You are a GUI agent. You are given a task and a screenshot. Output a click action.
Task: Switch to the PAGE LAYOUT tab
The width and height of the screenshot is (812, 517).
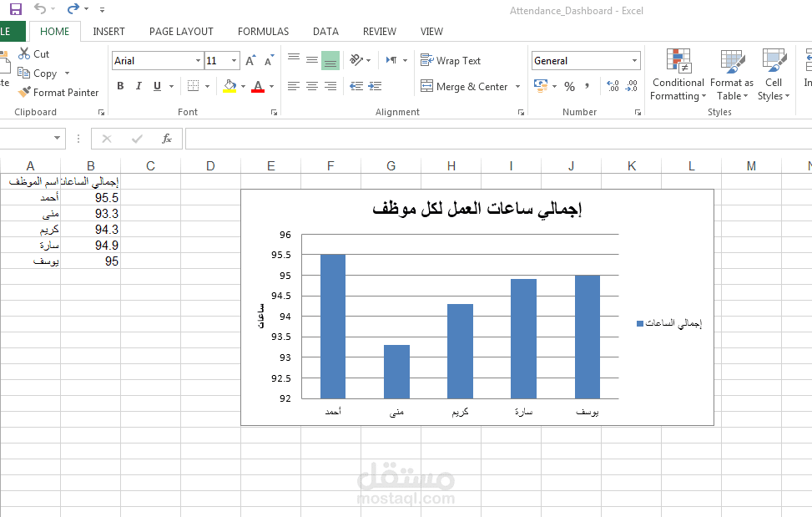point(181,32)
